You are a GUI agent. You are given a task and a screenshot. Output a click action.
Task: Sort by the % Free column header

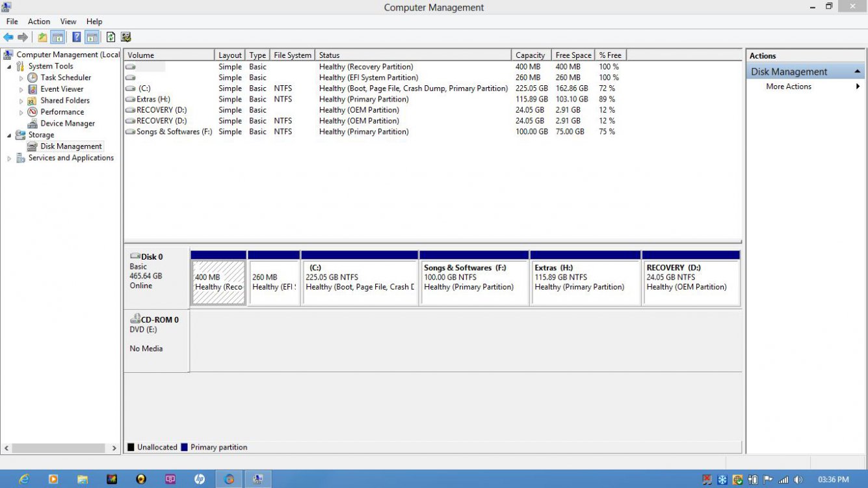(611, 55)
